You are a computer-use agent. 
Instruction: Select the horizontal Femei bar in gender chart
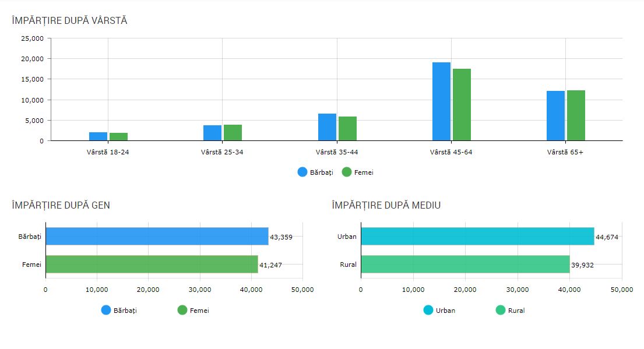pyautogui.click(x=152, y=265)
